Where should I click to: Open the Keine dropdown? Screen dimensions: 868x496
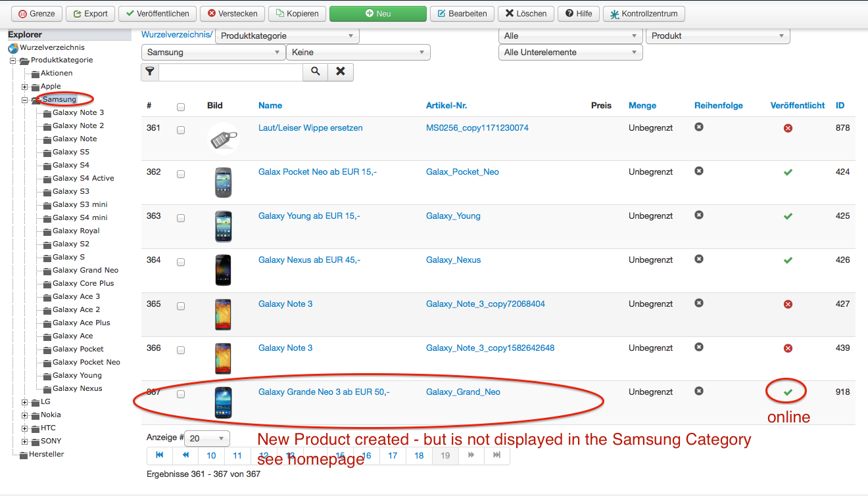click(358, 53)
